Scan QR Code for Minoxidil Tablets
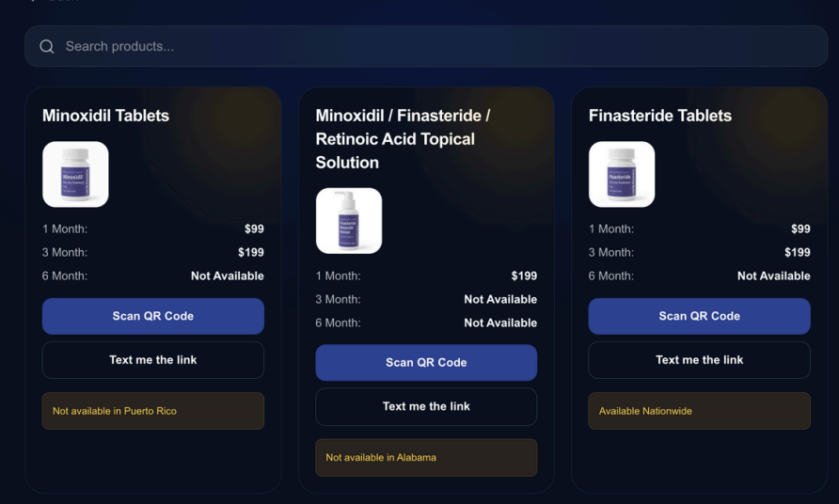The width and height of the screenshot is (839, 504). [x=152, y=316]
